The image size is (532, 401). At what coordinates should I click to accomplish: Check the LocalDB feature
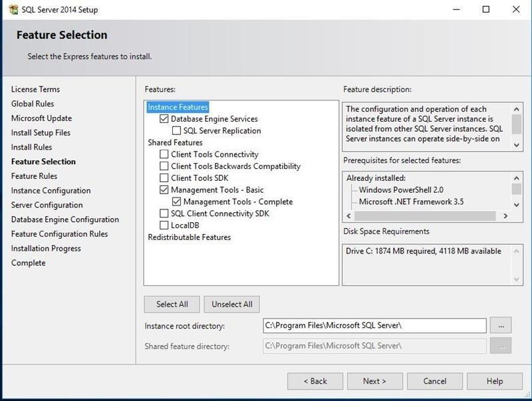[164, 225]
